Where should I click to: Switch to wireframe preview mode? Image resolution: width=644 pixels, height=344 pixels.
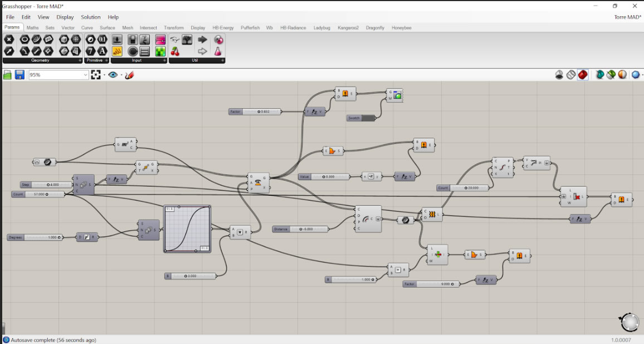[x=571, y=75]
